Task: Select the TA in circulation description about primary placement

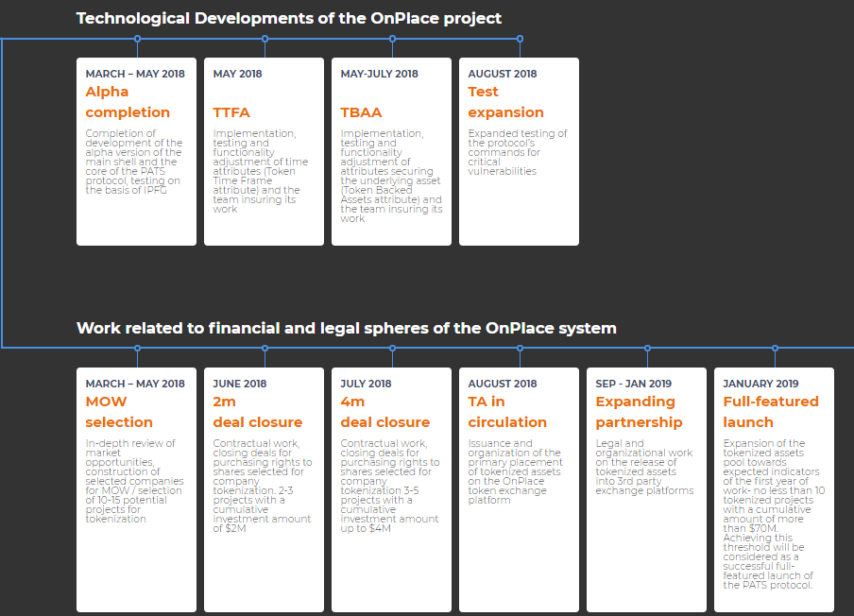Action: (x=515, y=471)
